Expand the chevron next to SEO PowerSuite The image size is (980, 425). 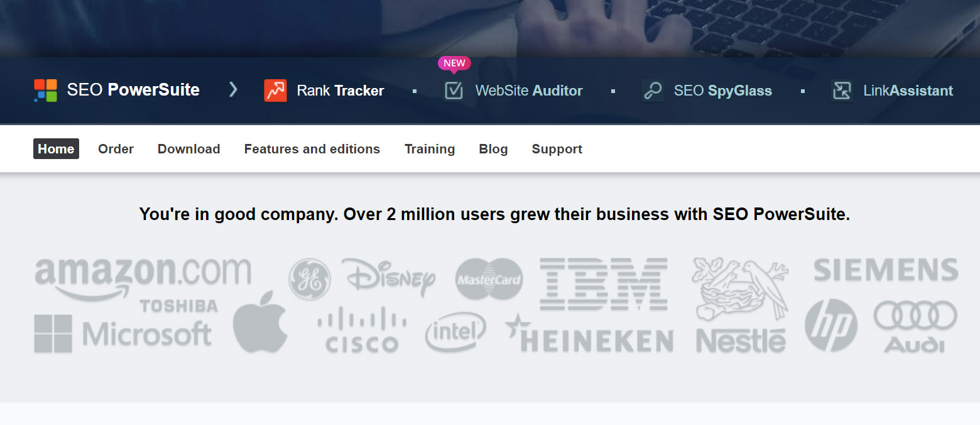coord(233,90)
